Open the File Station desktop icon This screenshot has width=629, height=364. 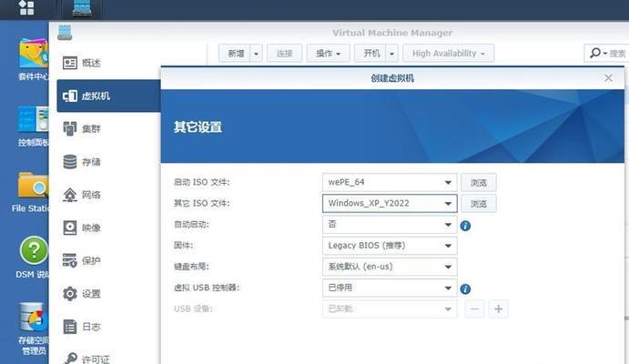[x=34, y=186]
